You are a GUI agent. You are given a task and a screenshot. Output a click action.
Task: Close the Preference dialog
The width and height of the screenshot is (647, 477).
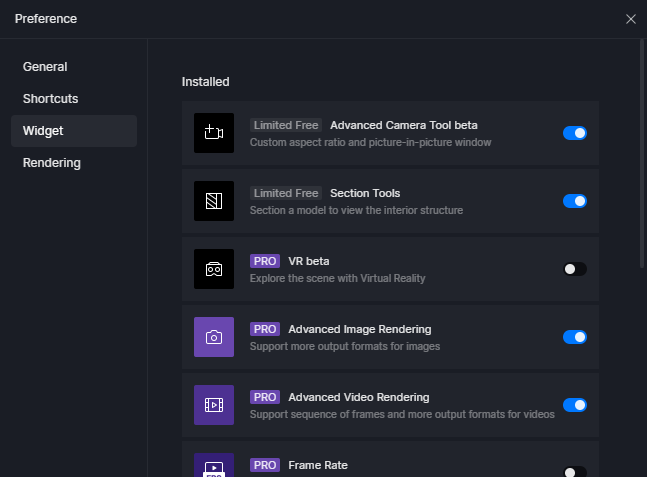click(x=630, y=19)
